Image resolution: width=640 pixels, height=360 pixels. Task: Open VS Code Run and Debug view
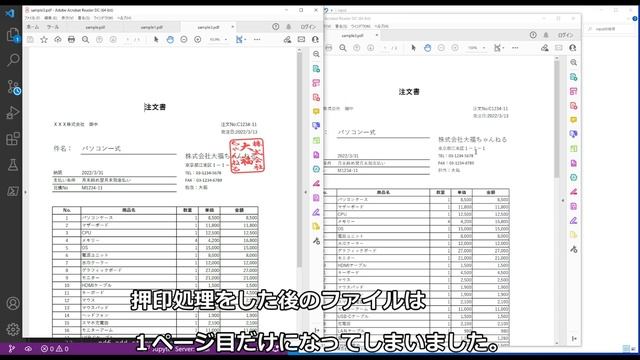point(13,113)
